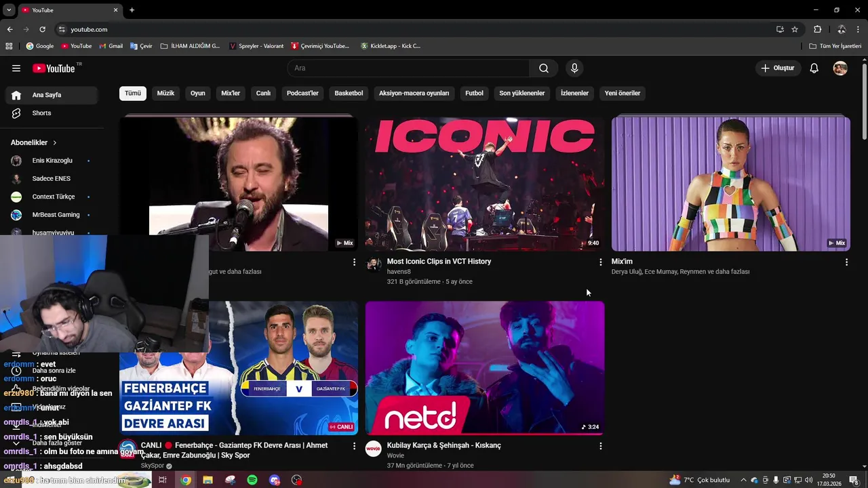Image resolution: width=868 pixels, height=488 pixels.
Task: Open the tab search dropdown arrow
Action: click(9, 10)
